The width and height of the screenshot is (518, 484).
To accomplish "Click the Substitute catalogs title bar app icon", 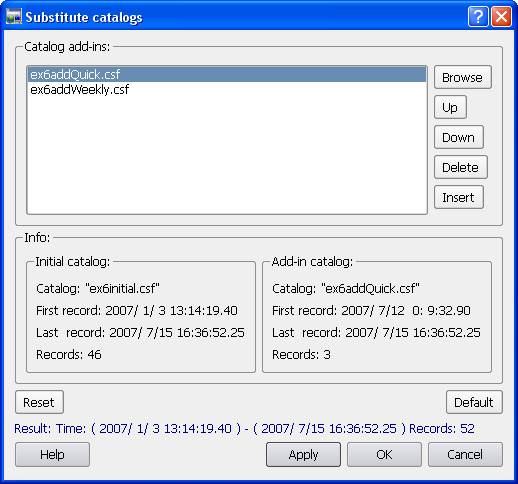I will click(x=14, y=16).
